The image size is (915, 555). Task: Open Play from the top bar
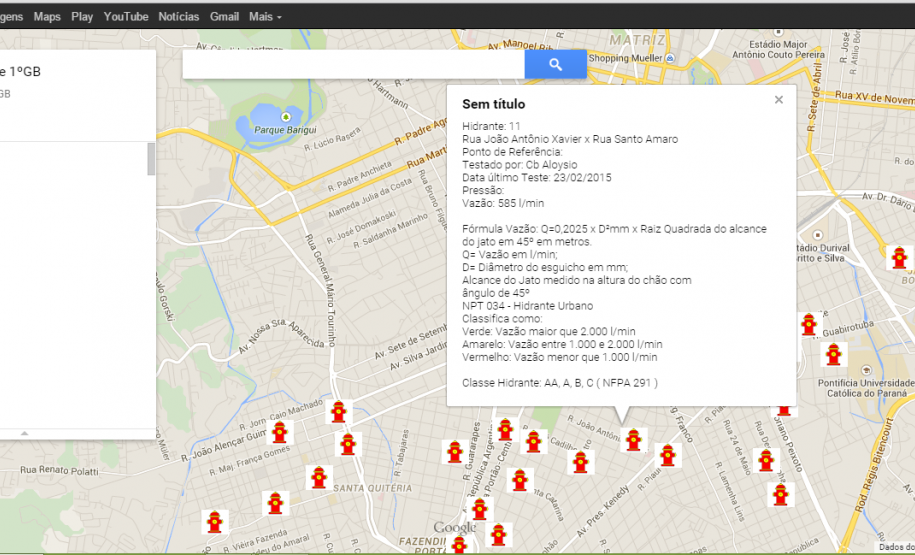[83, 17]
